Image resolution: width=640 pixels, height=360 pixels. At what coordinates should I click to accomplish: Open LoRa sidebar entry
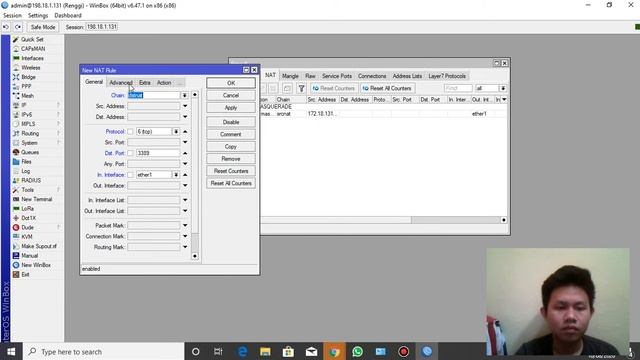28,209
